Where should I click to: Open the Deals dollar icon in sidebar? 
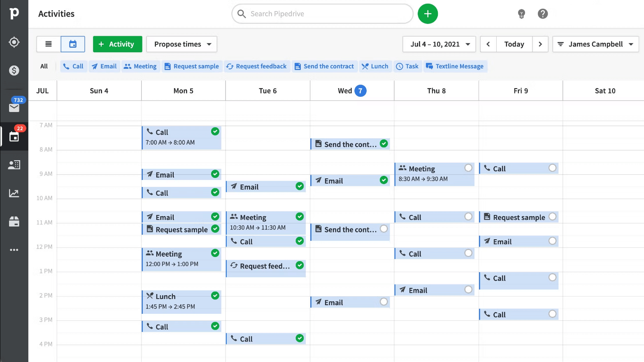(x=14, y=70)
